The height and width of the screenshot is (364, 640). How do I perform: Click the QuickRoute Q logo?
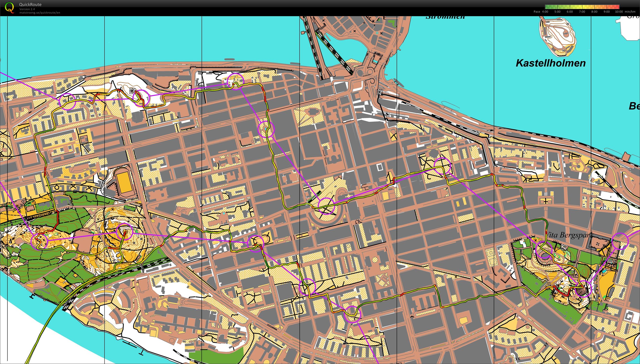9,7
